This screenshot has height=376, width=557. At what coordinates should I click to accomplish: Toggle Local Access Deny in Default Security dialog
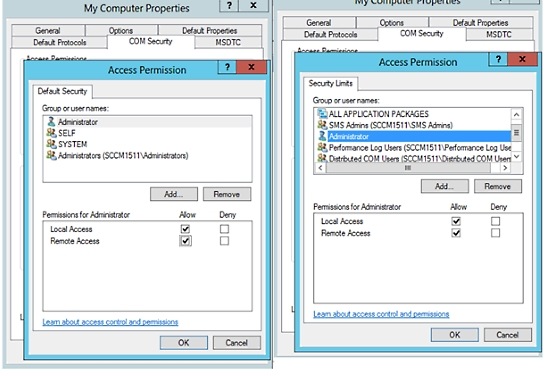coord(224,229)
